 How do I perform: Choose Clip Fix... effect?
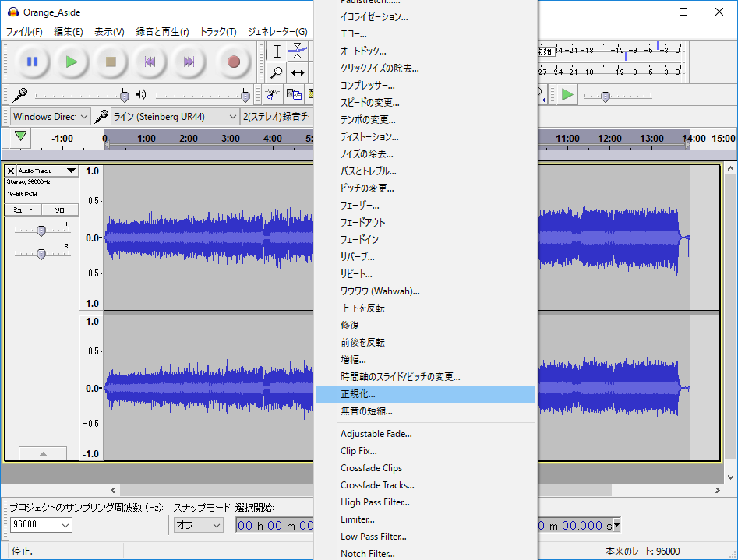pyautogui.click(x=425, y=451)
